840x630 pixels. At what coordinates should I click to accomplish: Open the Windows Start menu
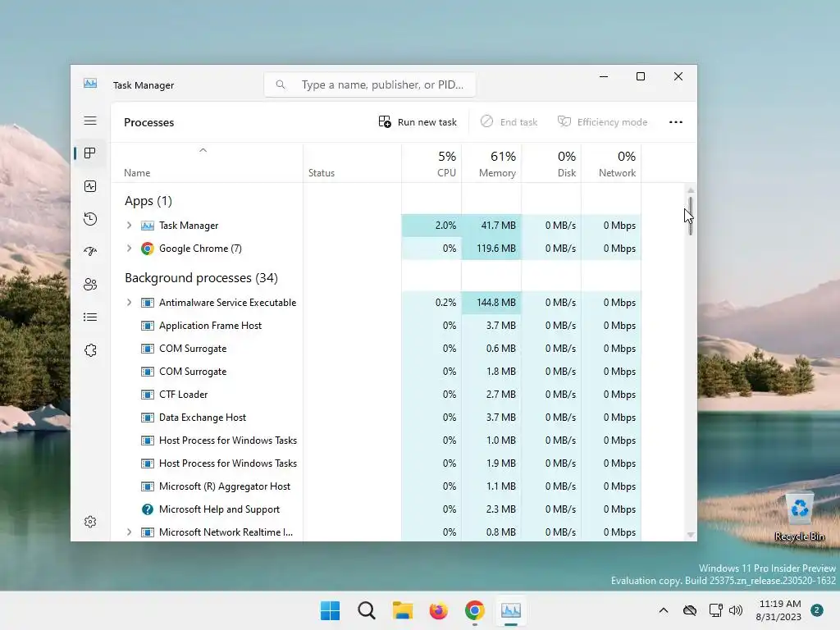coord(330,610)
